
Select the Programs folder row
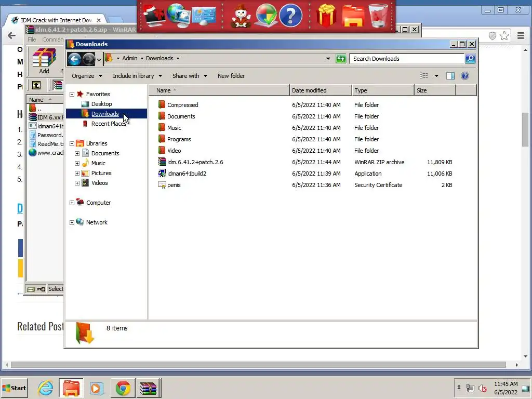[x=304, y=139]
